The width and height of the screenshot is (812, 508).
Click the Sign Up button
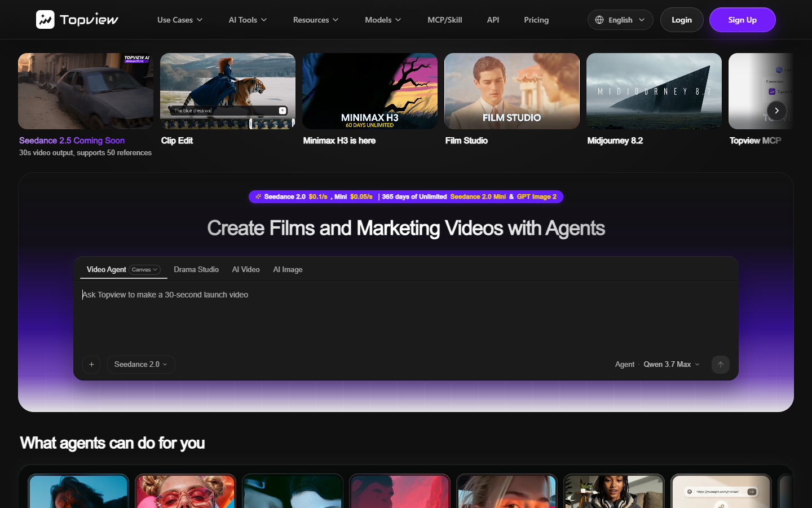742,20
